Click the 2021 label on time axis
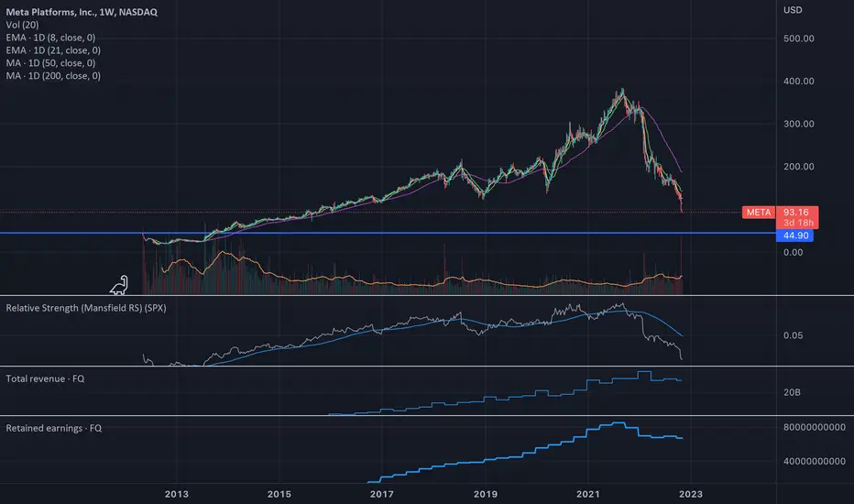 587,494
